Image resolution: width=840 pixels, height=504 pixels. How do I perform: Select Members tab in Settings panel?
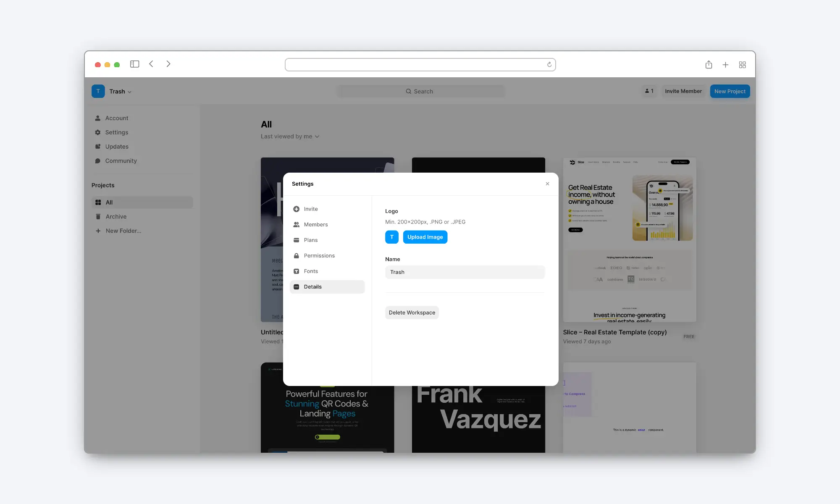(x=315, y=224)
